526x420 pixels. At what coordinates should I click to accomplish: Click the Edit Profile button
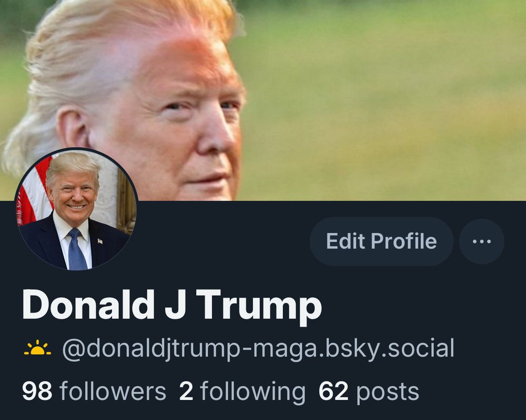pyautogui.click(x=381, y=242)
